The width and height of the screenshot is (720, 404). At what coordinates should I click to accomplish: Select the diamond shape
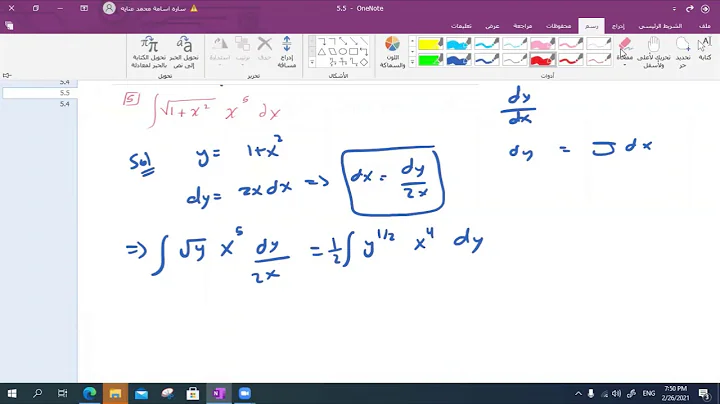click(x=364, y=62)
